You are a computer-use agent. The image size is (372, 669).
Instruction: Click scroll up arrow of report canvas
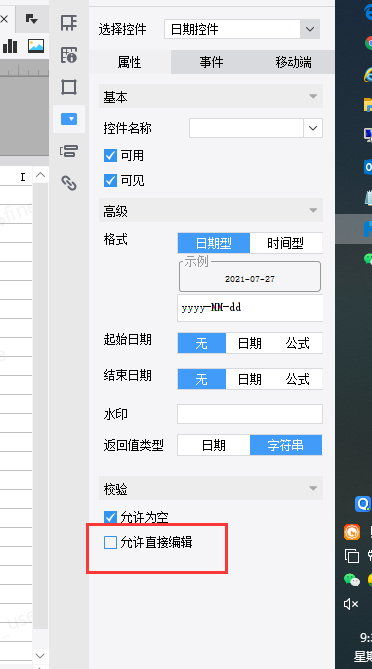(x=41, y=175)
